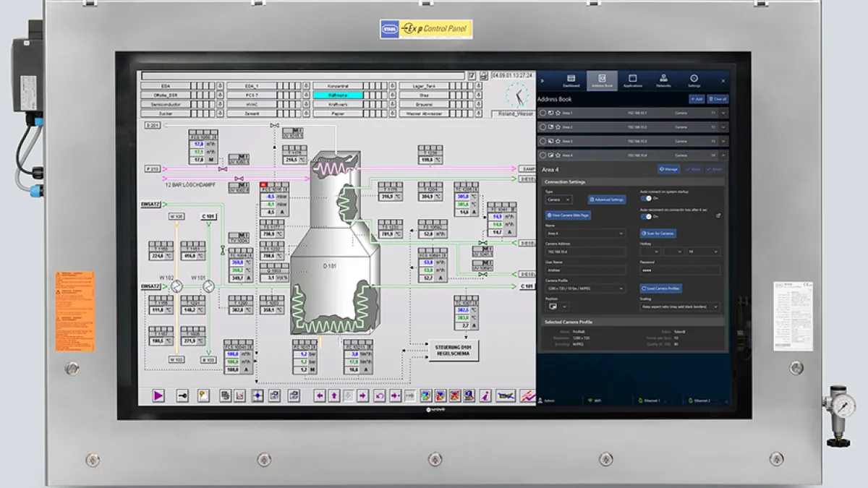
Task: Switch to the Applications tab
Action: [x=632, y=80]
